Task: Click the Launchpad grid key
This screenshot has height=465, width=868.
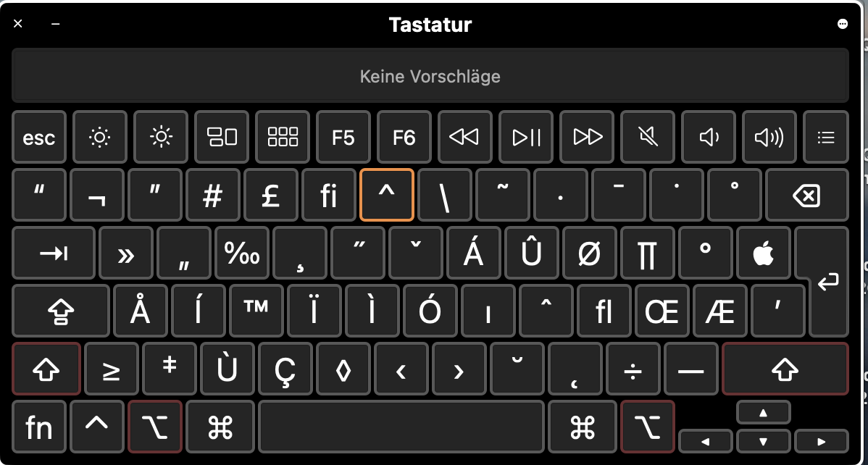Action: (x=283, y=137)
